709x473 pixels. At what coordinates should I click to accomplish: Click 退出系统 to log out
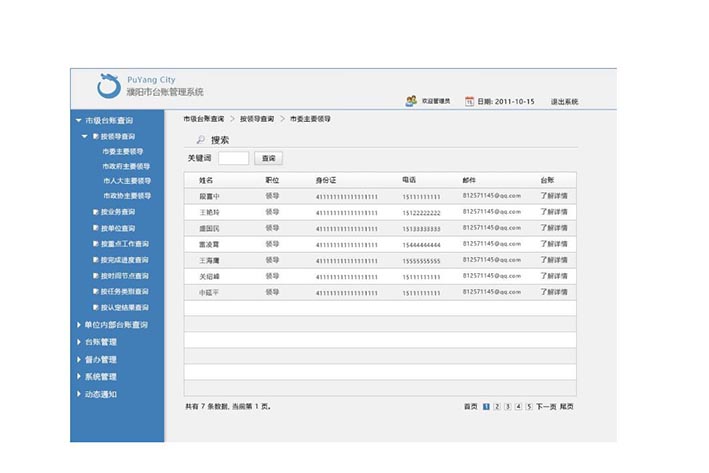[x=564, y=101]
